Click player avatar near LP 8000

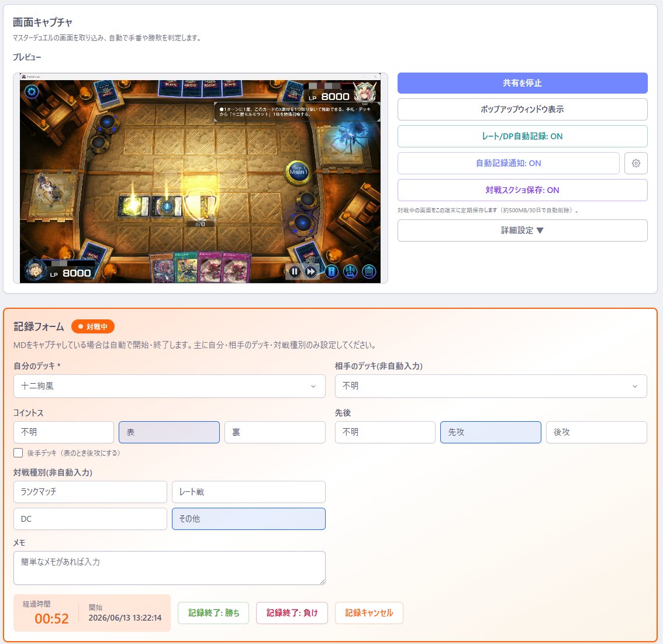(35, 270)
